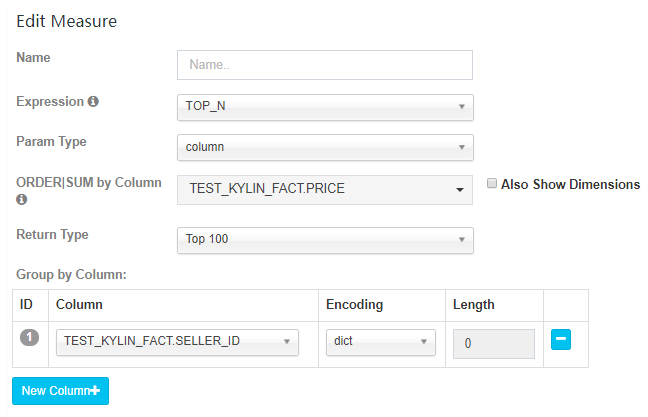Click the row ID 1 badge
648x417 pixels.
29,338
